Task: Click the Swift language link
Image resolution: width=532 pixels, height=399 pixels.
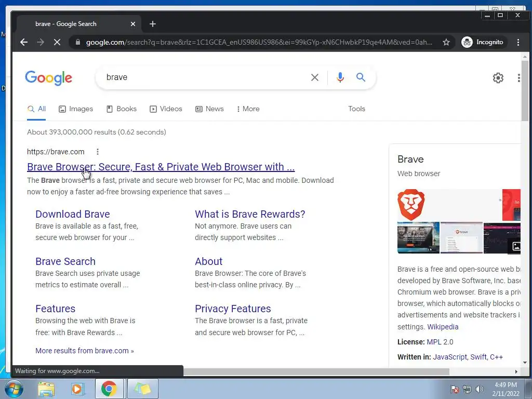Action: tap(478, 357)
